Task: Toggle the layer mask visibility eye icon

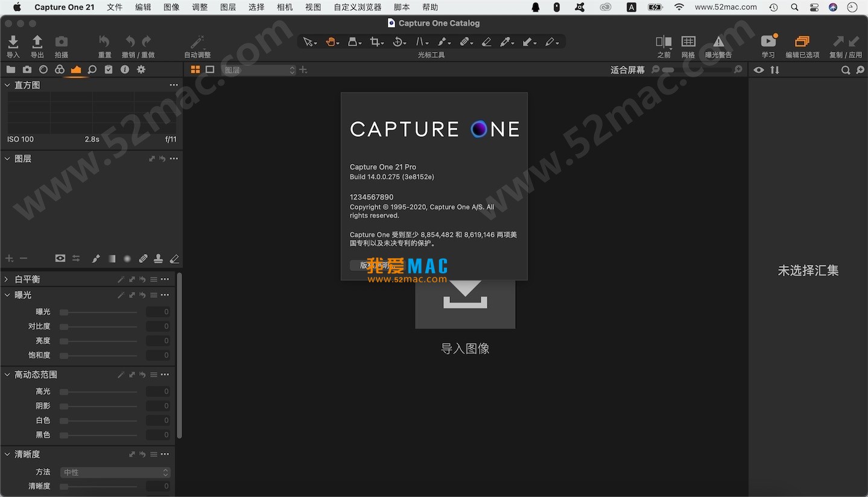Action: click(60, 258)
